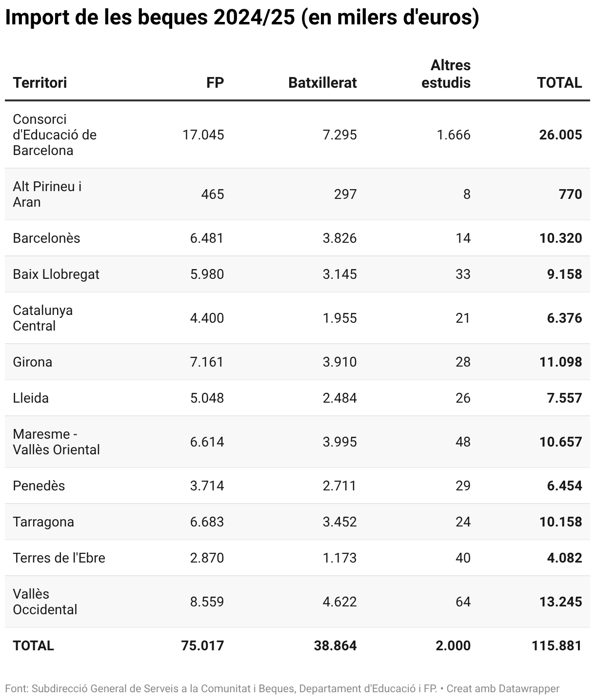Screen dimensions: 595x700
Task: Select the Consorci d'Educació de Barcelona row label
Action: [55, 135]
